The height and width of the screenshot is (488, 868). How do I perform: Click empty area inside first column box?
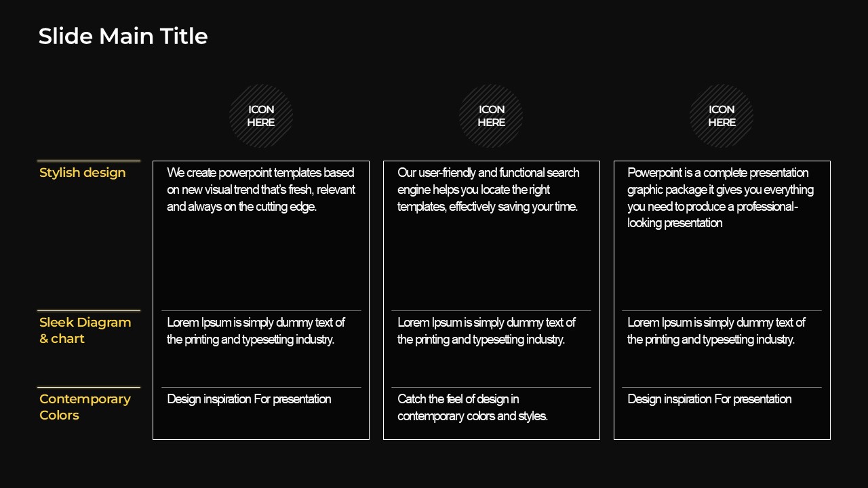point(261,264)
